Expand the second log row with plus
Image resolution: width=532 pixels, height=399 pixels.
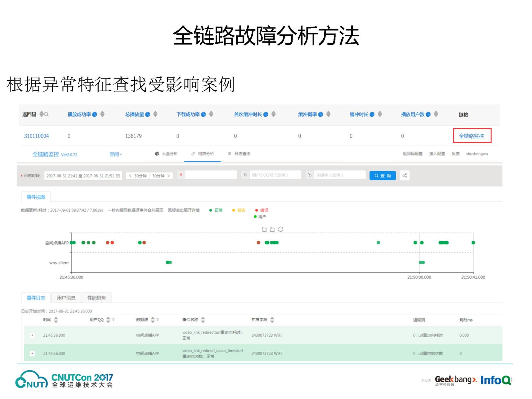pos(32,353)
